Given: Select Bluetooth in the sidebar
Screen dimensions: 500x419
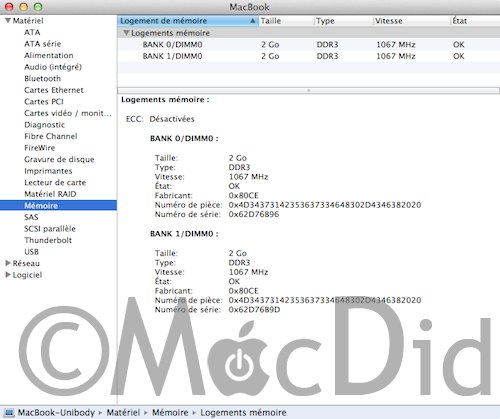Looking at the screenshot, I should tap(42, 78).
